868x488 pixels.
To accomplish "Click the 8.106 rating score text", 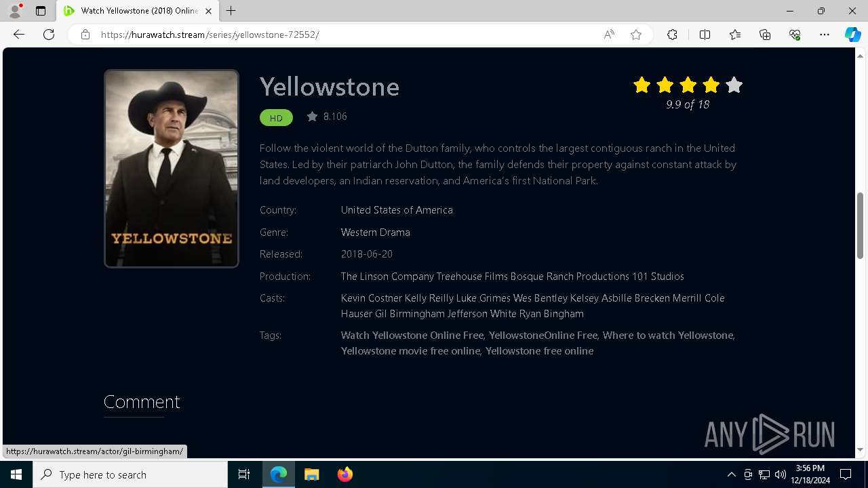I will tap(335, 117).
